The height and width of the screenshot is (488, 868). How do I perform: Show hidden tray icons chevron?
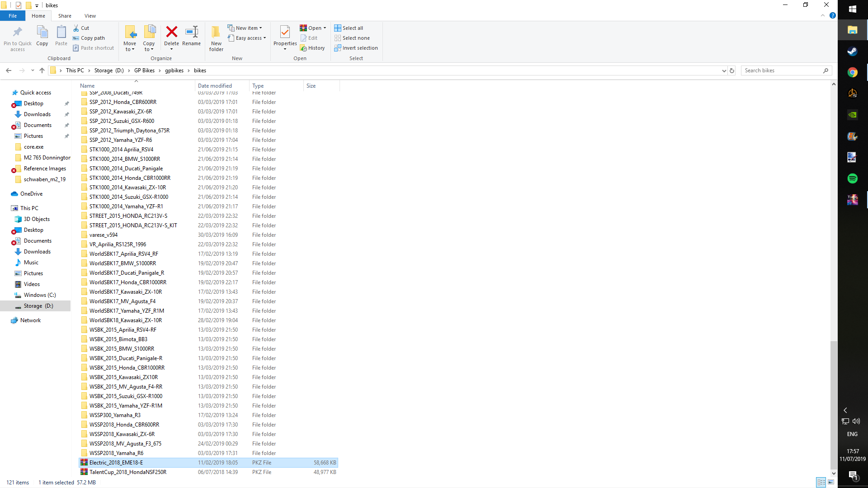click(845, 410)
